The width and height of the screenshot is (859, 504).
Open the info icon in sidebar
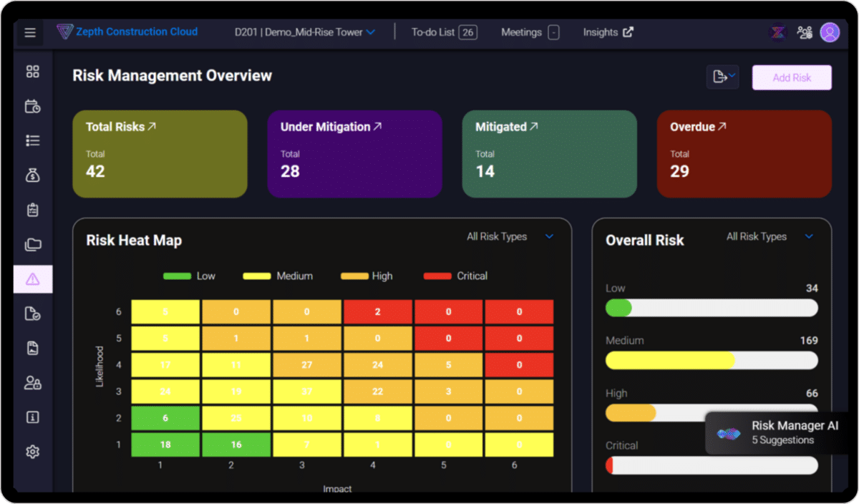point(32,417)
